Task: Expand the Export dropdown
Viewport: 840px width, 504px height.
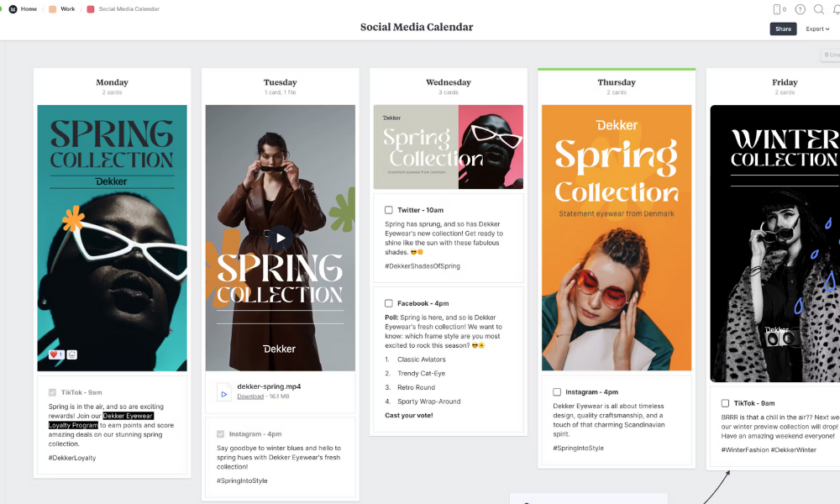Action: pos(817,29)
